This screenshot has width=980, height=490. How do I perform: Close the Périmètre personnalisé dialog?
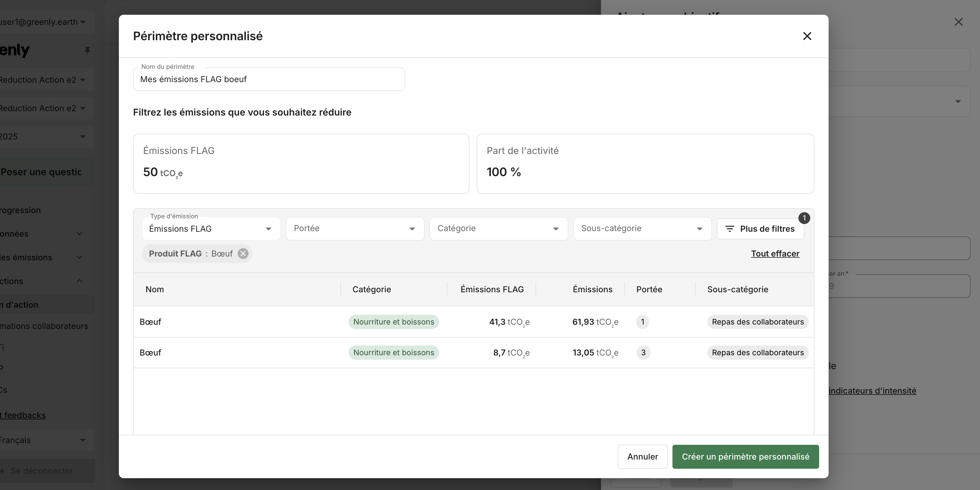[807, 36]
